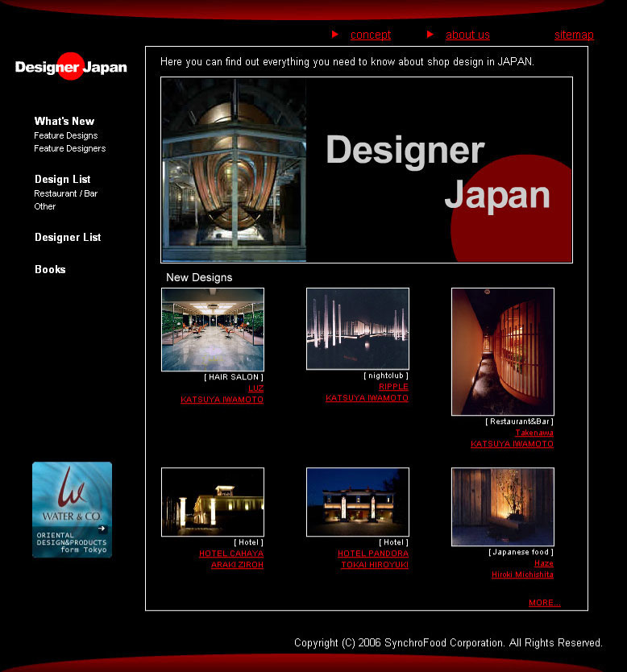Open the Hotel Cahaya thumbnail
Image resolution: width=627 pixels, height=672 pixels.
[213, 502]
